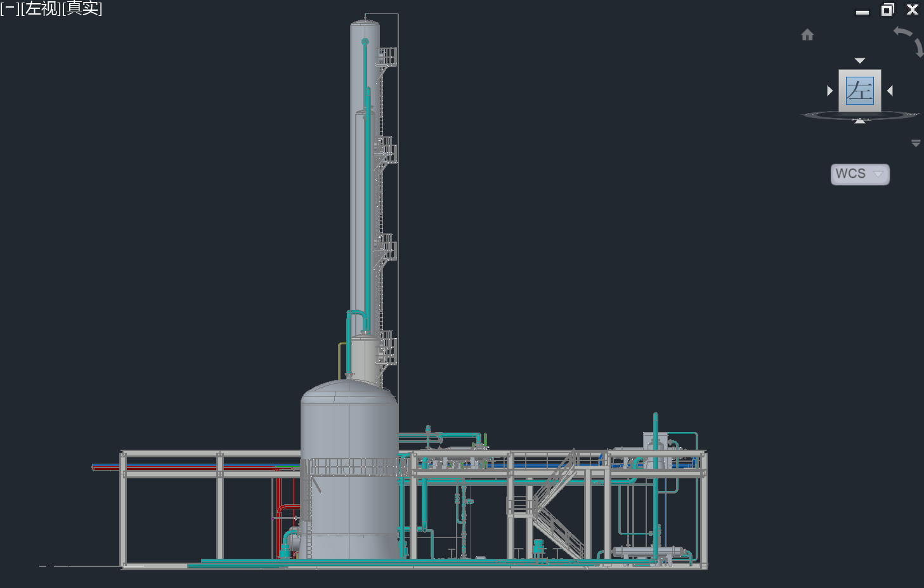This screenshot has height=588, width=924.
Task: Click the ViewCube home icon
Action: [807, 35]
